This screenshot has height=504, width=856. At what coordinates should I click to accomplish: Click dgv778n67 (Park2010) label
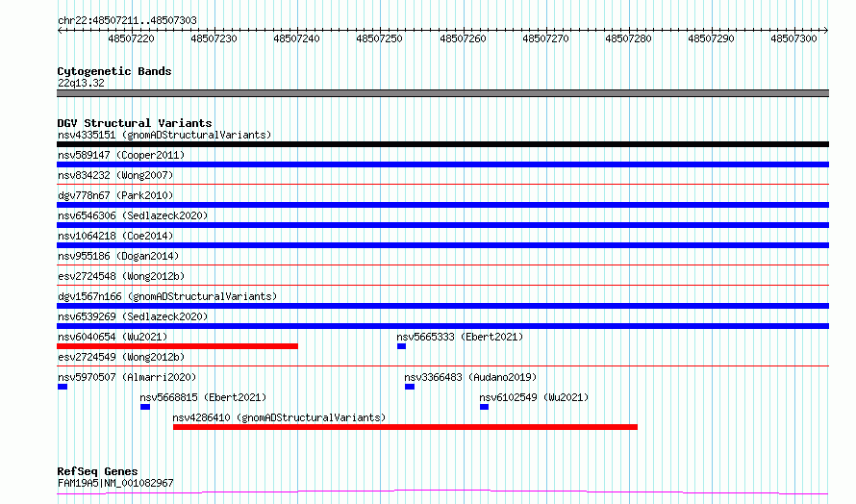pyautogui.click(x=115, y=195)
